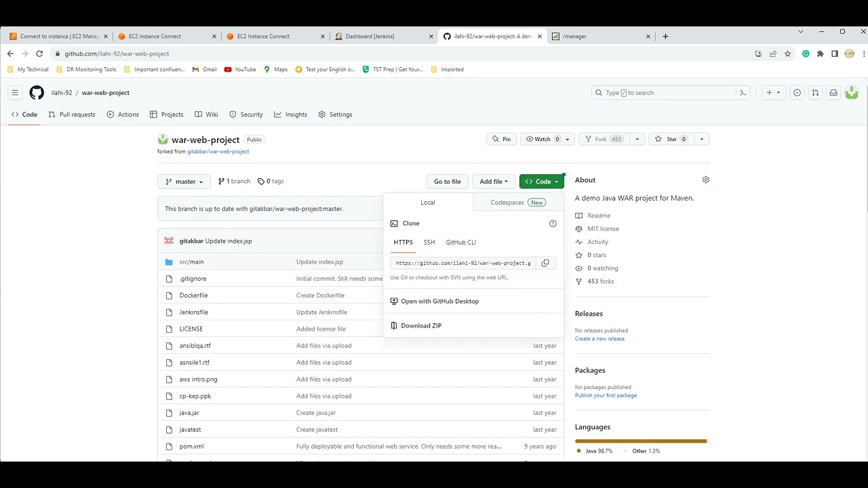
Task: Open the Insights repository tab
Action: tap(290, 115)
